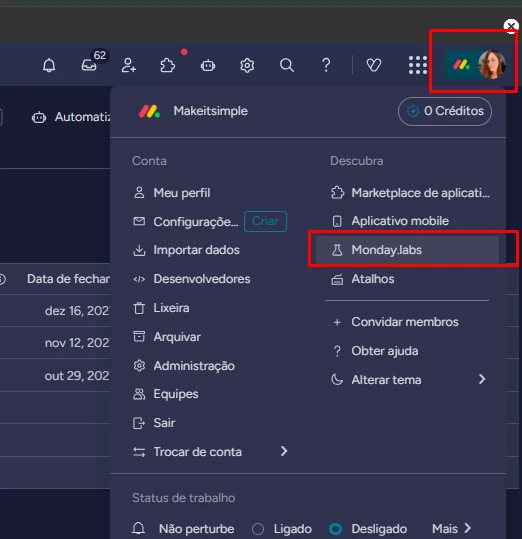
Task: Click the Não perturbe bell icon
Action: click(x=138, y=528)
